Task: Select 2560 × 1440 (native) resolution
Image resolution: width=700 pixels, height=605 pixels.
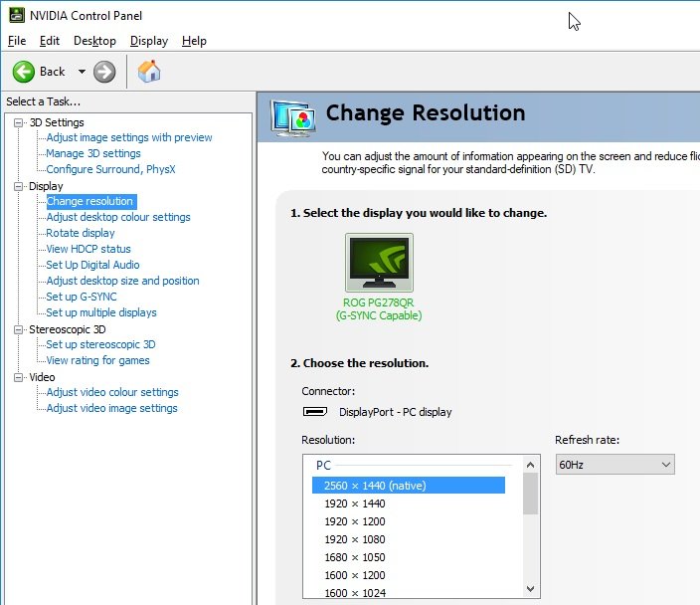Action: pos(409,486)
